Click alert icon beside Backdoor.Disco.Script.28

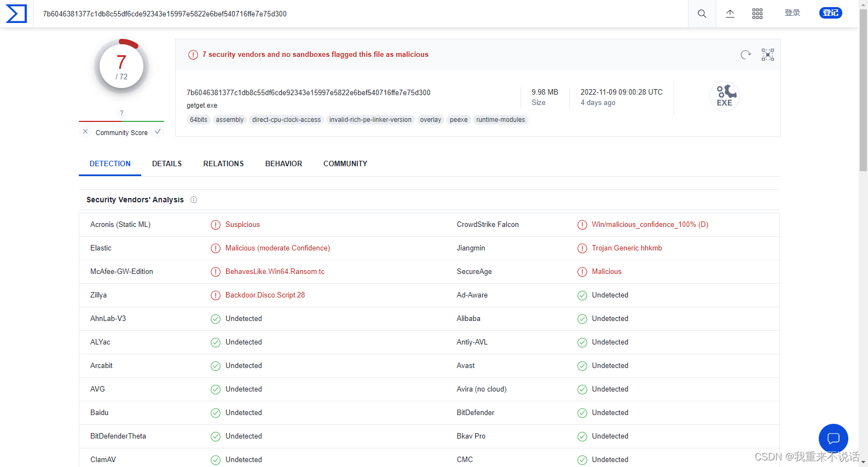coord(216,295)
